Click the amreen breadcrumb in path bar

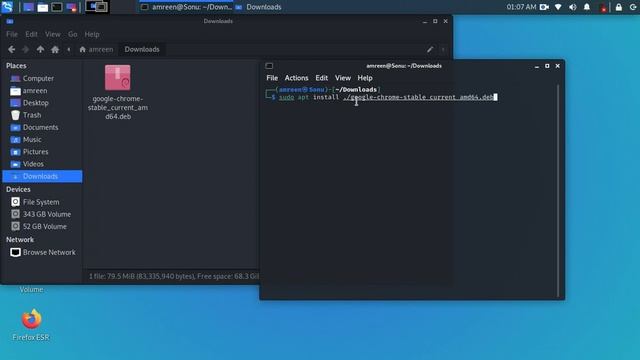(x=96, y=49)
